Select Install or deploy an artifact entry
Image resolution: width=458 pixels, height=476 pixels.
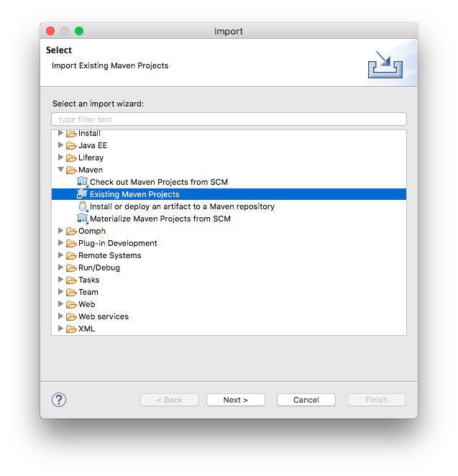coord(182,206)
